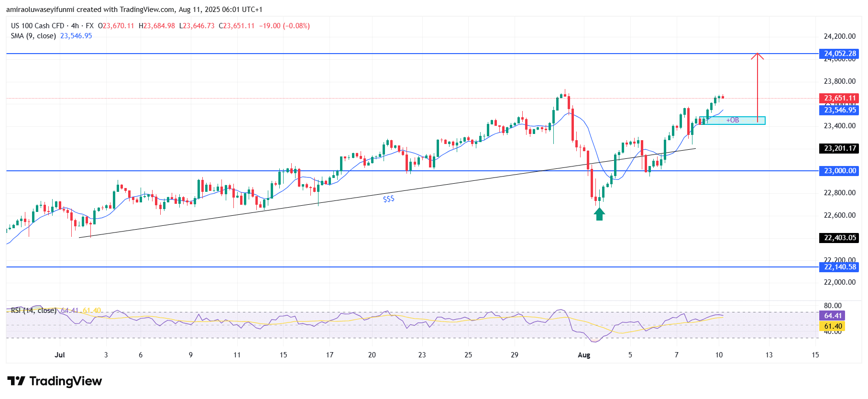Viewport: 868px width, 399px height.
Task: Select the +OB order block rectangle
Action: coord(732,121)
